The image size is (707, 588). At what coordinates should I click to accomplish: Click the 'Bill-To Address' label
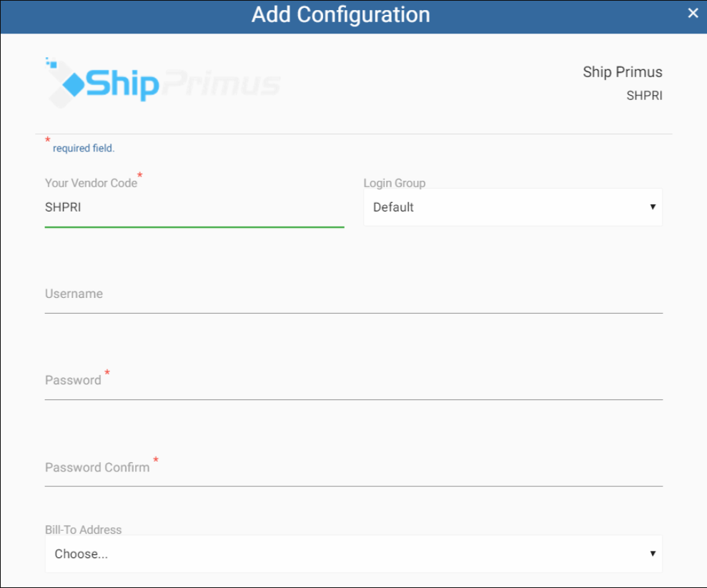[84, 530]
